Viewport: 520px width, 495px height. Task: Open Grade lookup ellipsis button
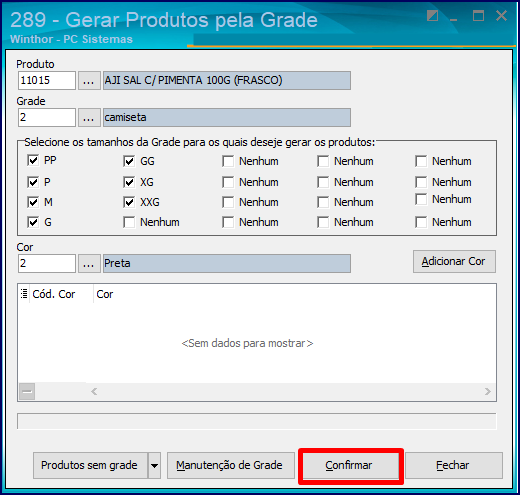89,118
